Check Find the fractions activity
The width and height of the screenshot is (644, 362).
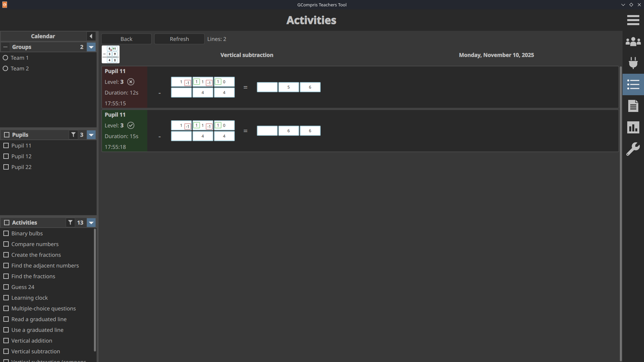[6, 276]
